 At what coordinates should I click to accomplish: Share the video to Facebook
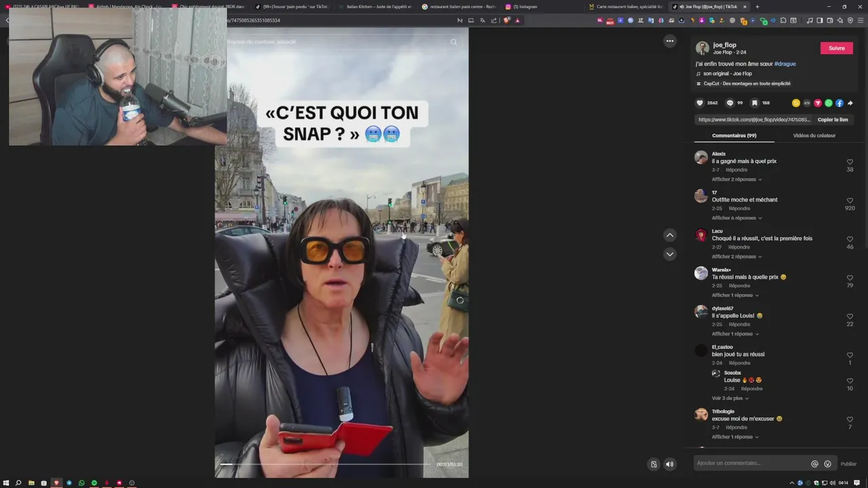(x=840, y=103)
